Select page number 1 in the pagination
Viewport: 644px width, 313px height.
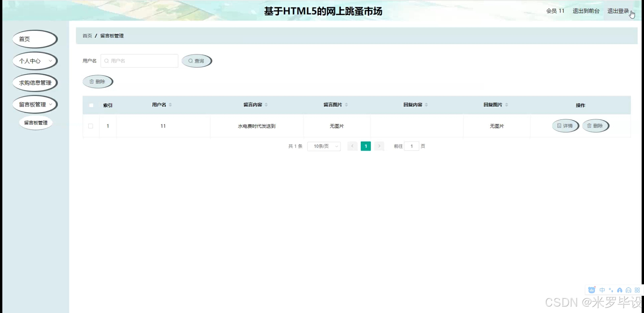pyautogui.click(x=366, y=146)
